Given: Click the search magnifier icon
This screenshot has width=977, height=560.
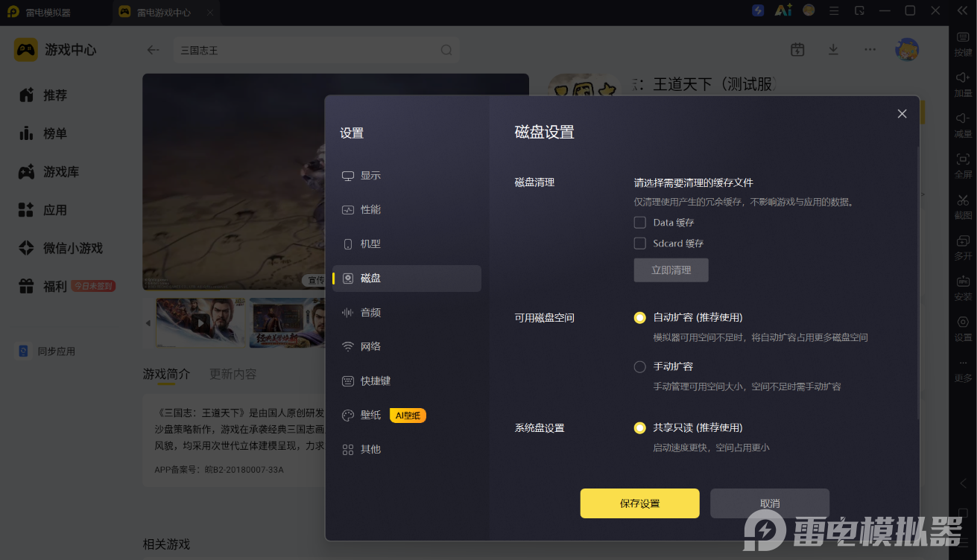Looking at the screenshot, I should (446, 50).
